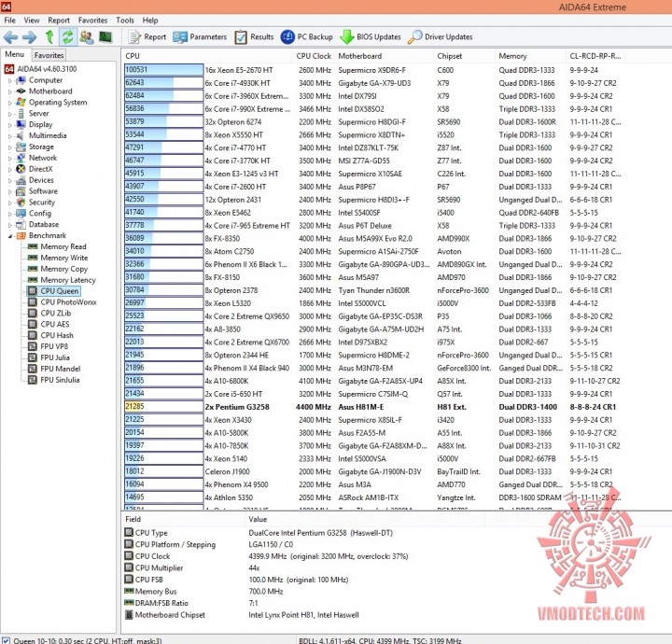
Task: Switch to the Favorites tab
Action: (x=49, y=55)
